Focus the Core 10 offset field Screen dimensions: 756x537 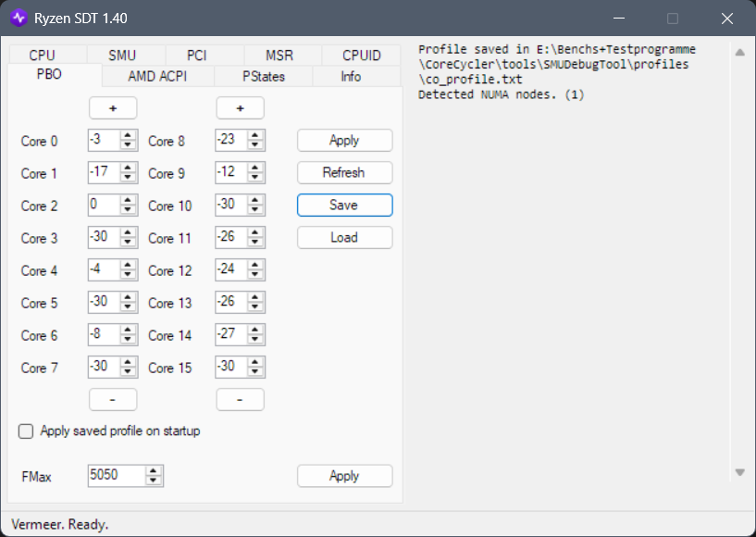[231, 205]
